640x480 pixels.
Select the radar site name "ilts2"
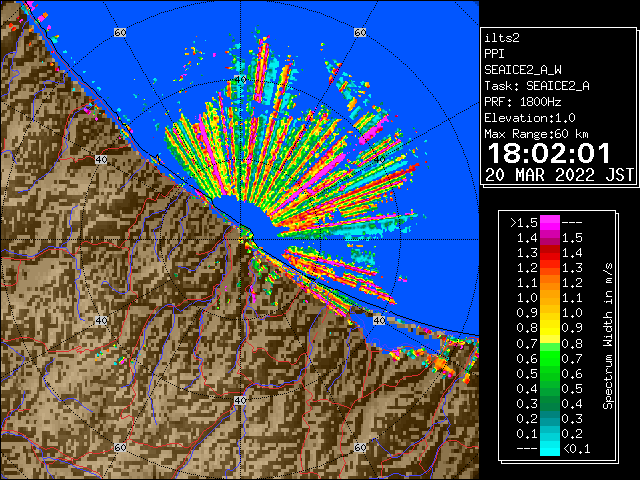coord(502,38)
